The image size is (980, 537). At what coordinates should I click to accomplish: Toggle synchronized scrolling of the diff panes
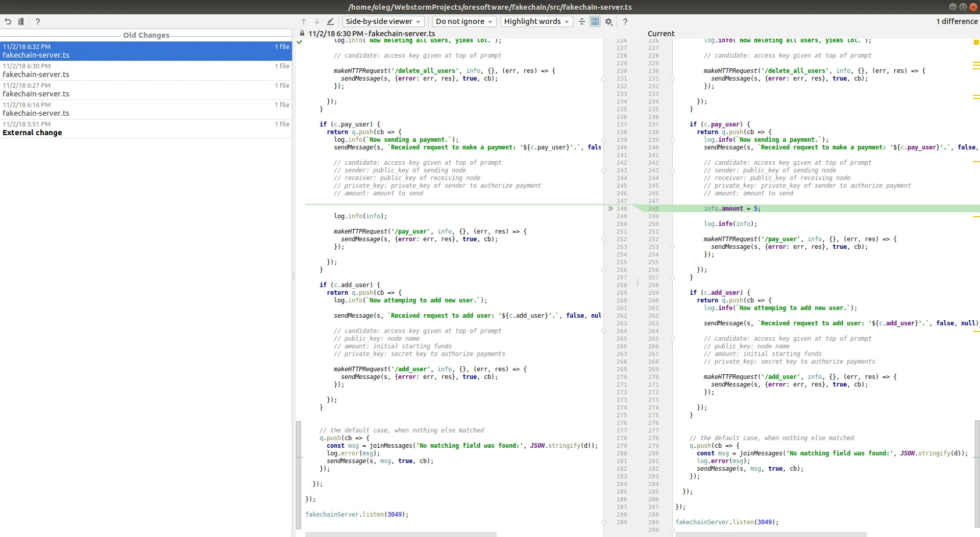595,21
